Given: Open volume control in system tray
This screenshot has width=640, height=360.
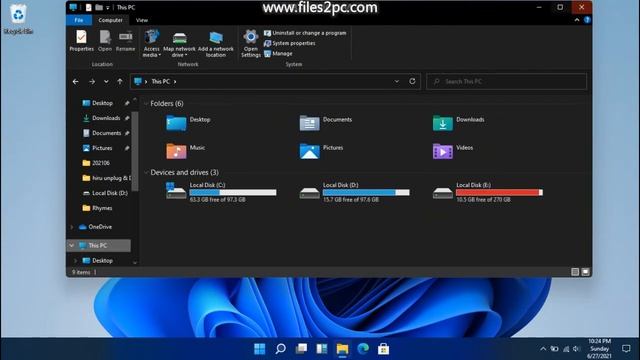Looking at the screenshot, I should [576, 349].
